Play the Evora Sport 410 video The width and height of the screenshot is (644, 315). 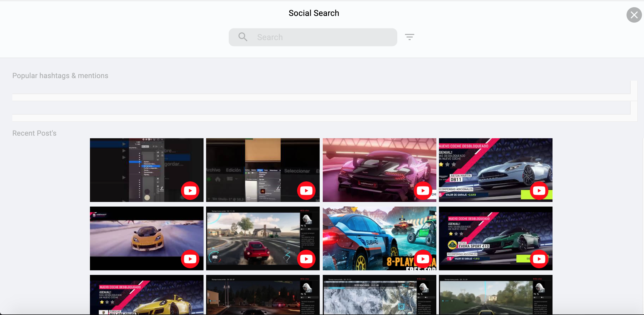coord(539,259)
